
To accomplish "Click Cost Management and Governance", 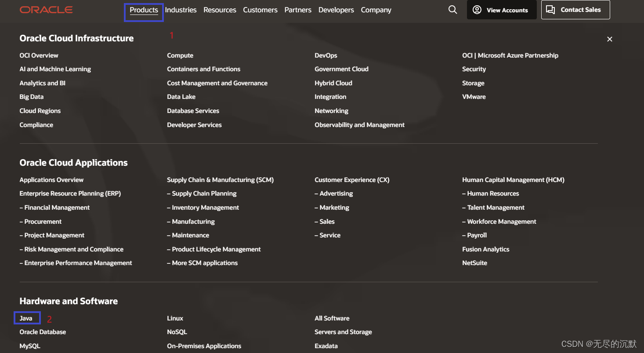I will click(x=217, y=83).
